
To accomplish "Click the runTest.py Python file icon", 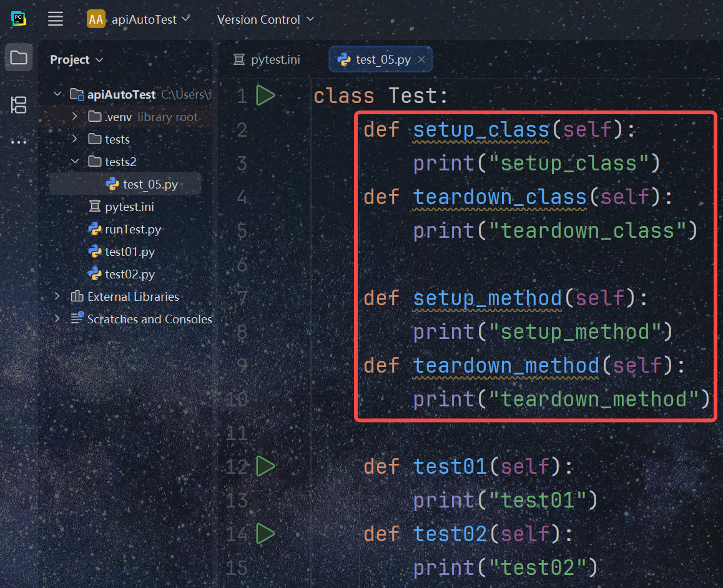I will point(94,229).
